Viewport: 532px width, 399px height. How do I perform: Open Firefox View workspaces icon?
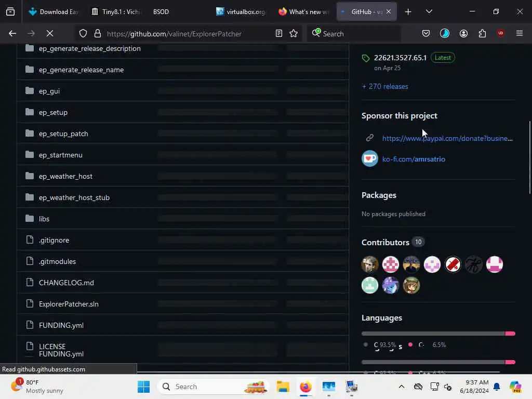click(x=10, y=12)
